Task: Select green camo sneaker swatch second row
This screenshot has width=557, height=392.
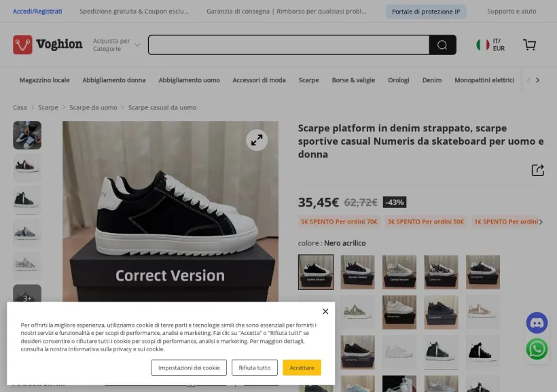Action: (x=357, y=312)
